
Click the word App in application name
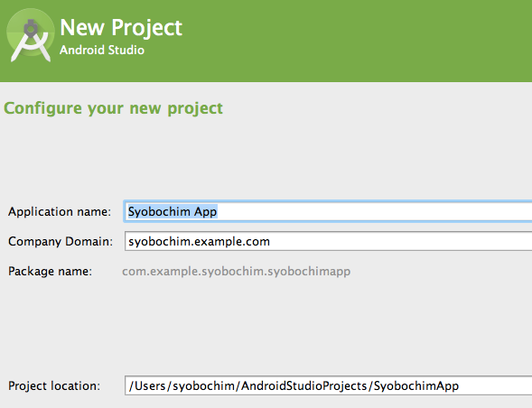click(x=205, y=212)
